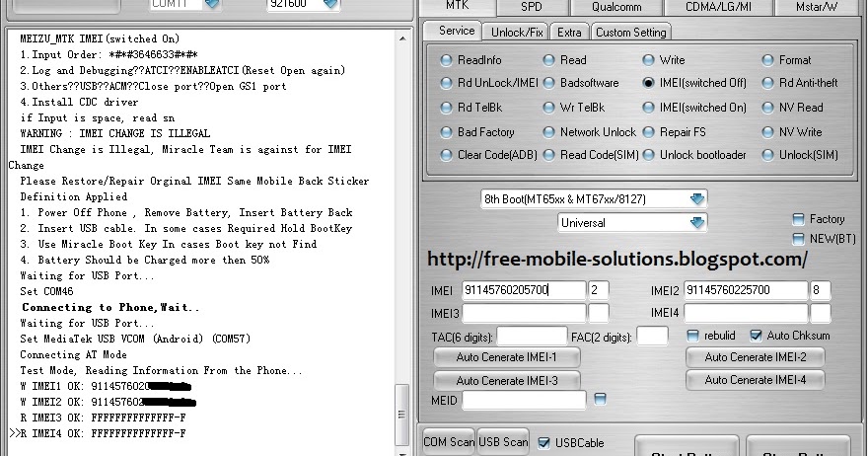Image resolution: width=868 pixels, height=456 pixels.
Task: Toggle the rebulid checkbox
Action: click(692, 336)
